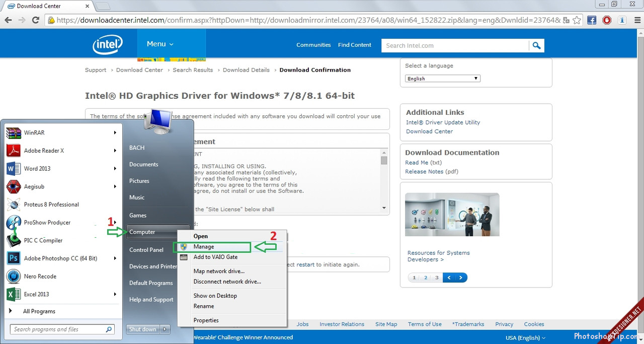
Task: Expand Adobe Photoshop CC jump list arrow
Action: click(115, 258)
